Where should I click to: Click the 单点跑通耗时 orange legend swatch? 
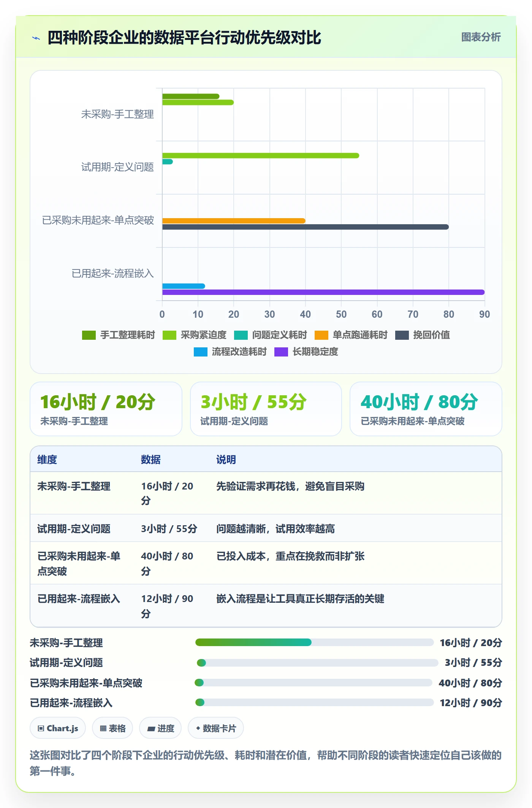pyautogui.click(x=321, y=335)
